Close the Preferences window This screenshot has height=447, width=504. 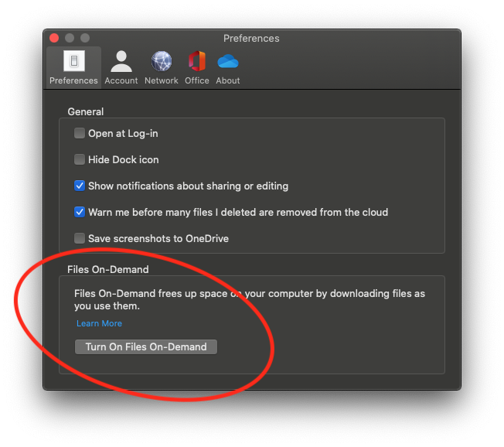point(54,38)
